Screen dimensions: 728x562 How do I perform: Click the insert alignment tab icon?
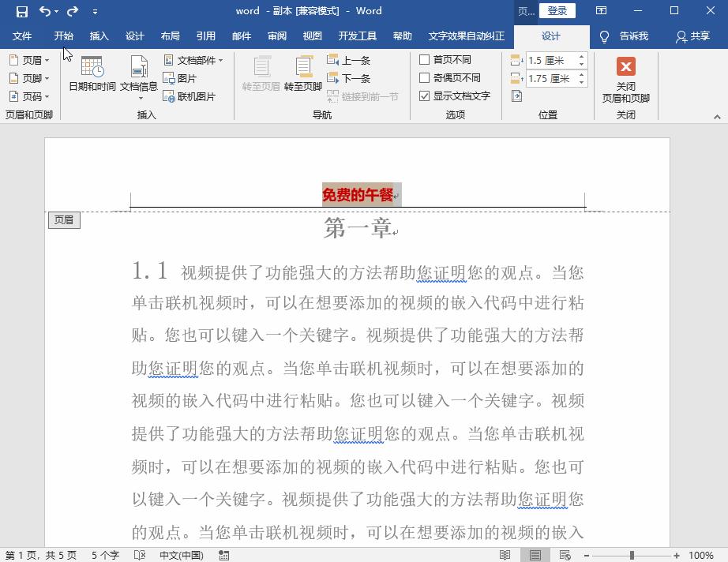517,95
